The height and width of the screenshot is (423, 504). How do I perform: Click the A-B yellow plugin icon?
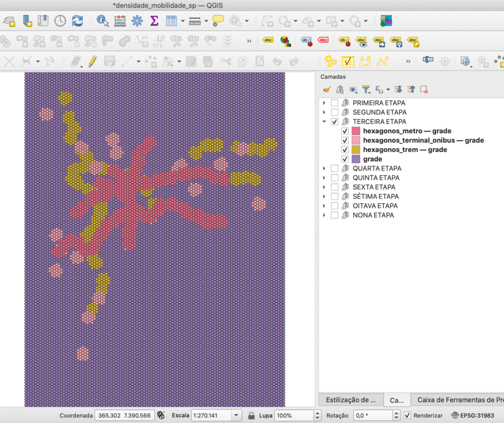coord(365,61)
